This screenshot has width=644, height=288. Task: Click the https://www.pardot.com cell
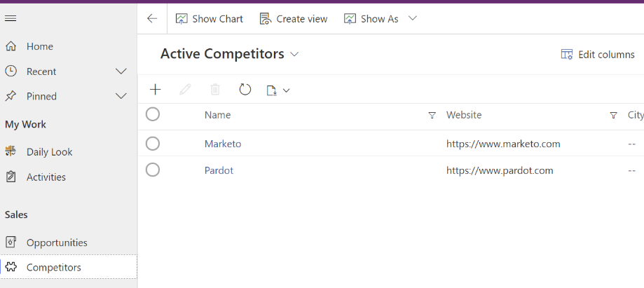point(500,170)
